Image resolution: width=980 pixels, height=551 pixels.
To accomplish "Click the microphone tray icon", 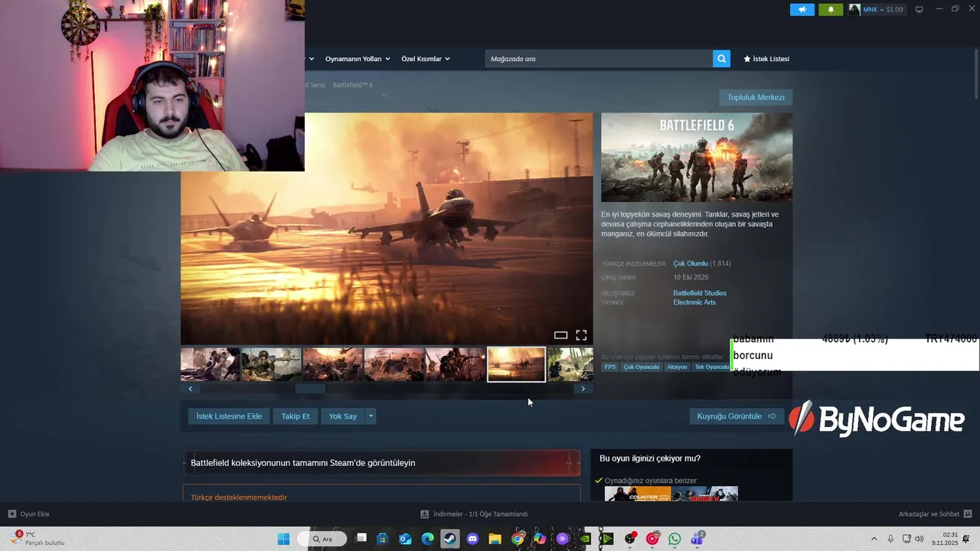I will (x=890, y=539).
